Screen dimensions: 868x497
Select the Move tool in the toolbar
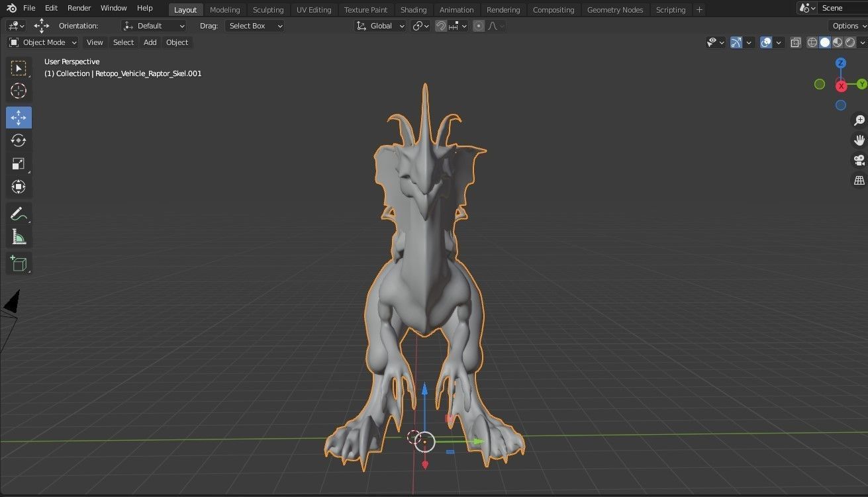click(x=19, y=117)
